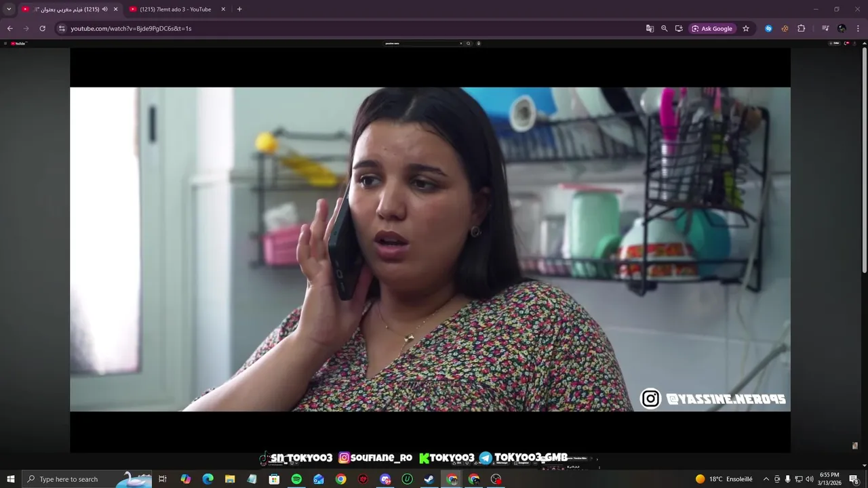The height and width of the screenshot is (488, 868).
Task: Reload the YouTube page
Action: point(42,28)
